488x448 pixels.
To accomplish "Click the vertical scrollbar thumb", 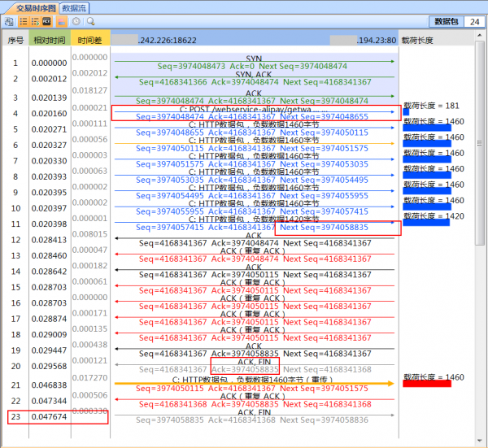I will point(480,143).
